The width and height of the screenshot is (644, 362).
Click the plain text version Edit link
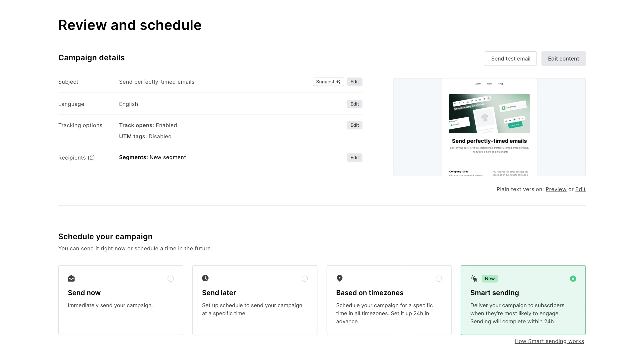580,189
